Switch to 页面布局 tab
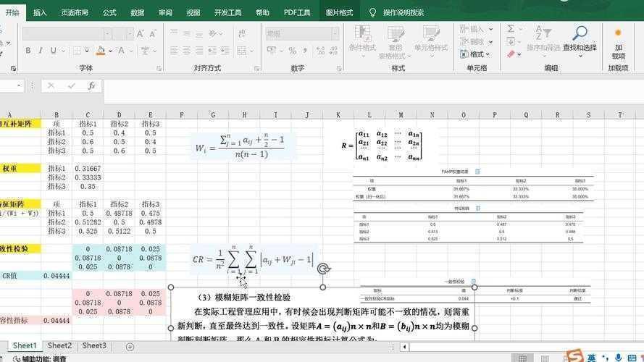Viewport: 644px width, 362px height. click(x=75, y=13)
